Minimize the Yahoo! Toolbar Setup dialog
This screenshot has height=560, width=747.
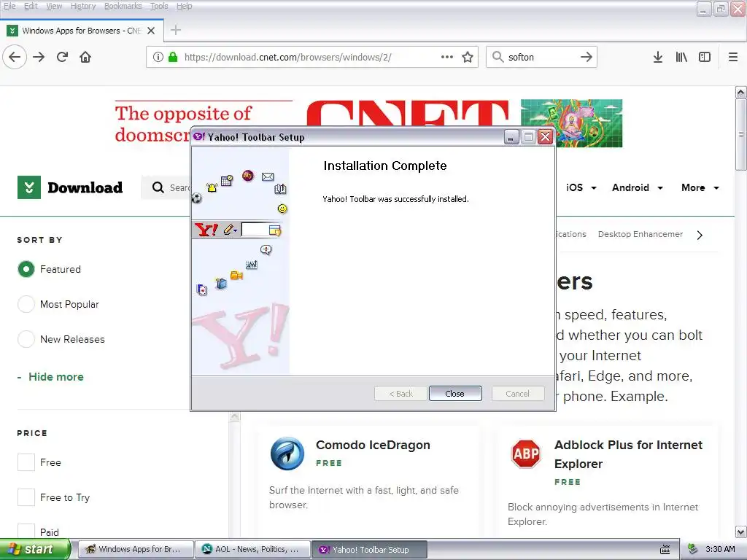point(511,137)
